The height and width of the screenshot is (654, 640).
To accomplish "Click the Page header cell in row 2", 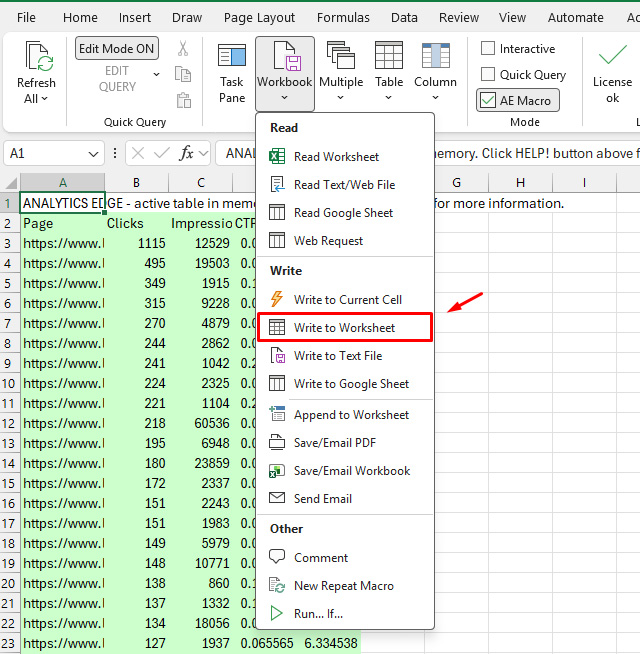I will 62,223.
